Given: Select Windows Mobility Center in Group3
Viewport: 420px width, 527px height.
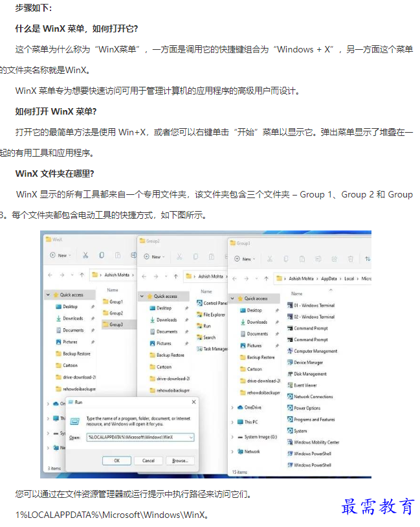Looking at the screenshot, I should [x=313, y=442].
